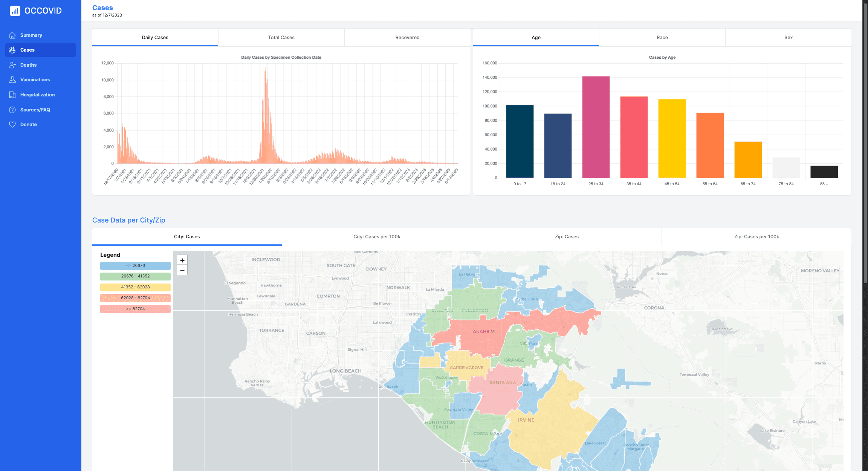The height and width of the screenshot is (471, 868).
Task: Select the Sex demographics tab
Action: pyautogui.click(x=788, y=38)
